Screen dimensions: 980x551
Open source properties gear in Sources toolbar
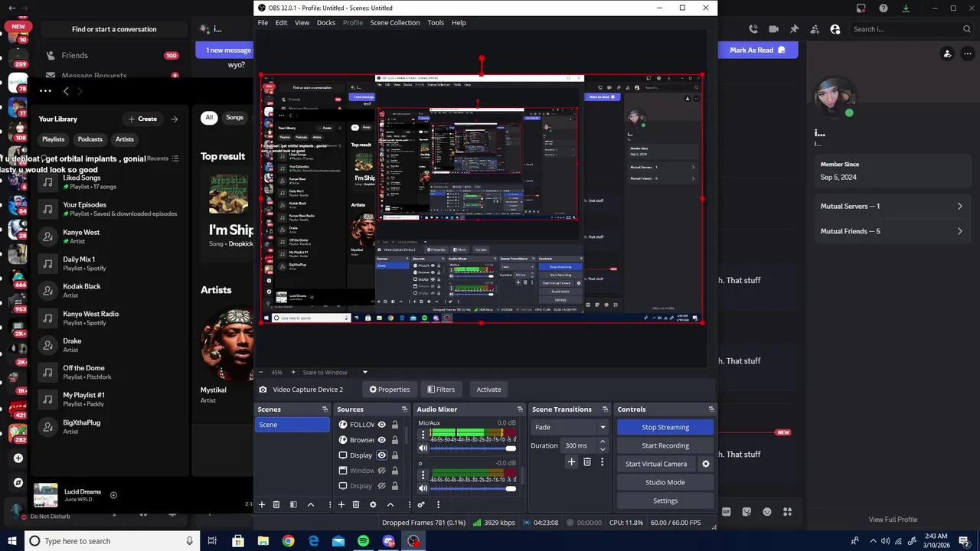(373, 504)
